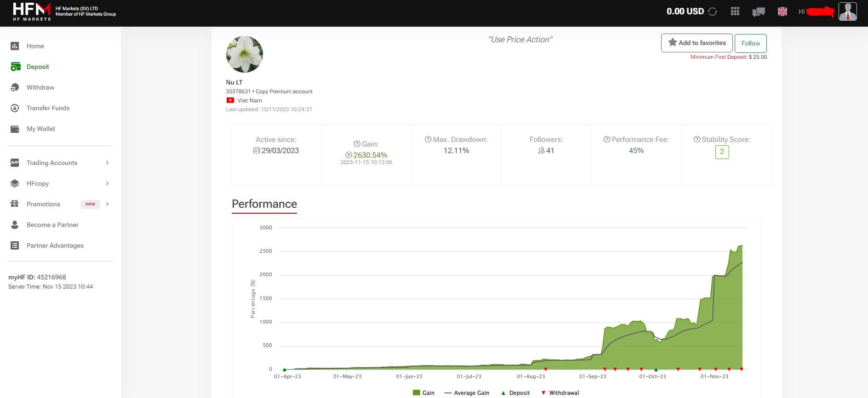The height and width of the screenshot is (398, 868).
Task: Open the user profile avatar icon
Action: click(x=848, y=11)
